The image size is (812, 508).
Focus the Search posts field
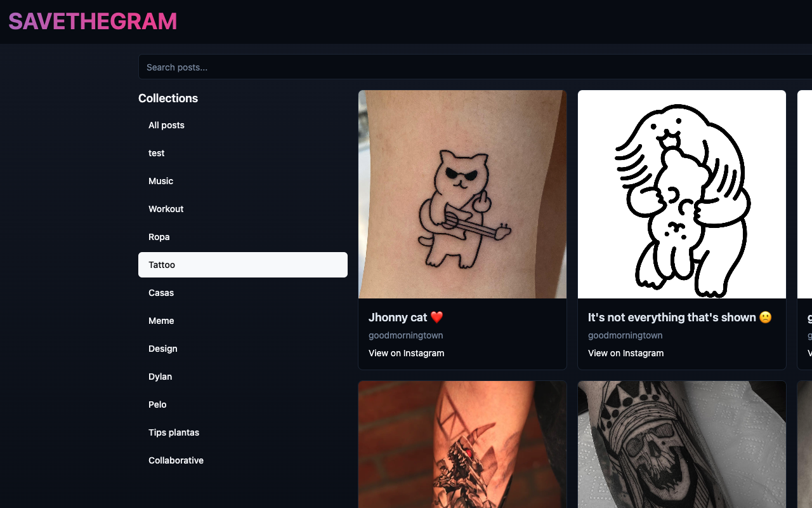pos(475,67)
